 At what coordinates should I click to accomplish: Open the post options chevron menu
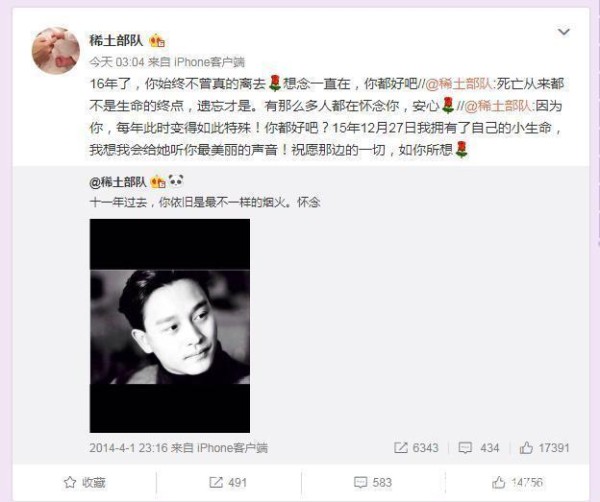pyautogui.click(x=564, y=32)
